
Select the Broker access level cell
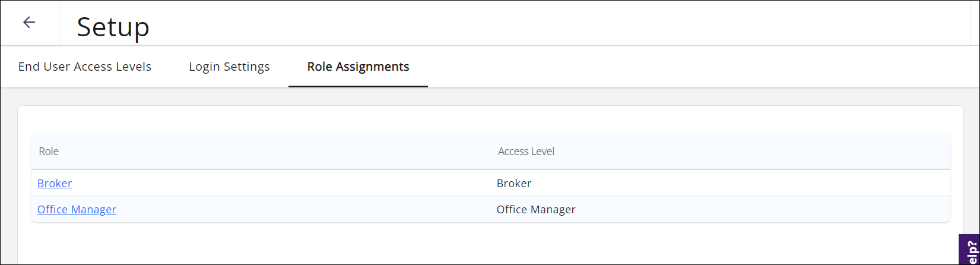click(x=514, y=183)
